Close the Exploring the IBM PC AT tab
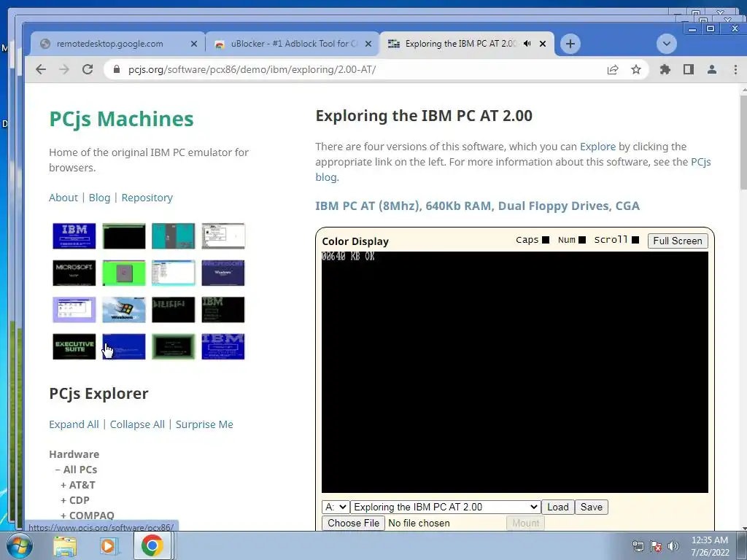The height and width of the screenshot is (560, 747). [543, 44]
